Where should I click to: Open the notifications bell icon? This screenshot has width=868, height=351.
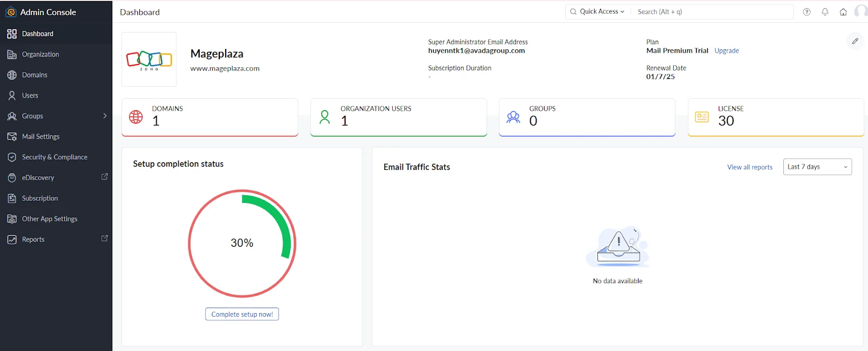[x=825, y=12]
